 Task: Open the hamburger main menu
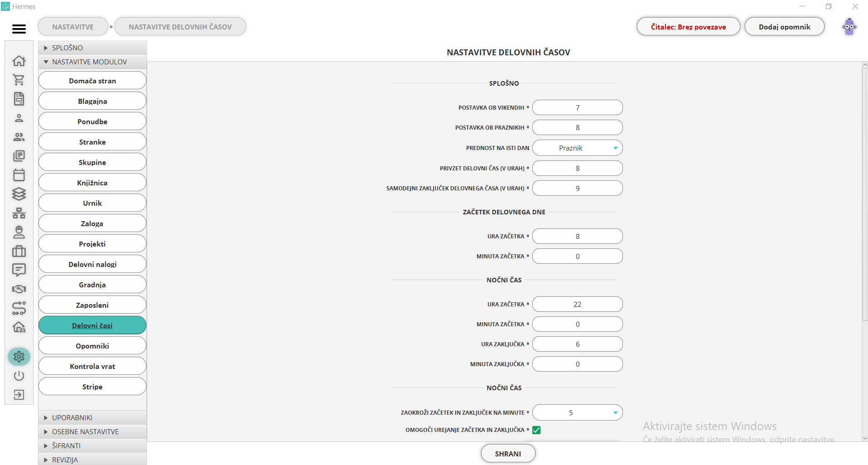19,29
